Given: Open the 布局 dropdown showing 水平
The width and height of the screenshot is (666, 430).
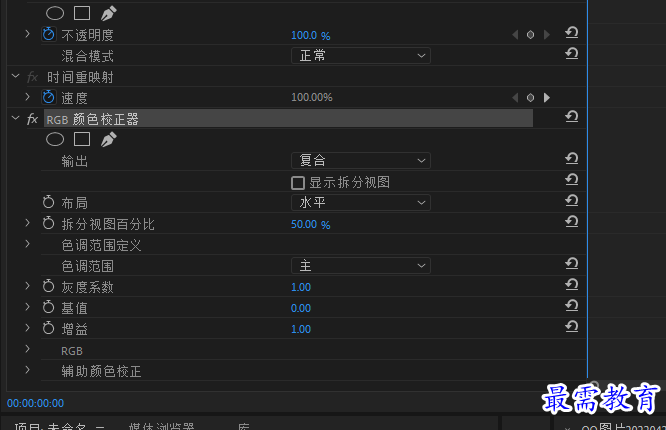Looking at the screenshot, I should click(x=361, y=203).
